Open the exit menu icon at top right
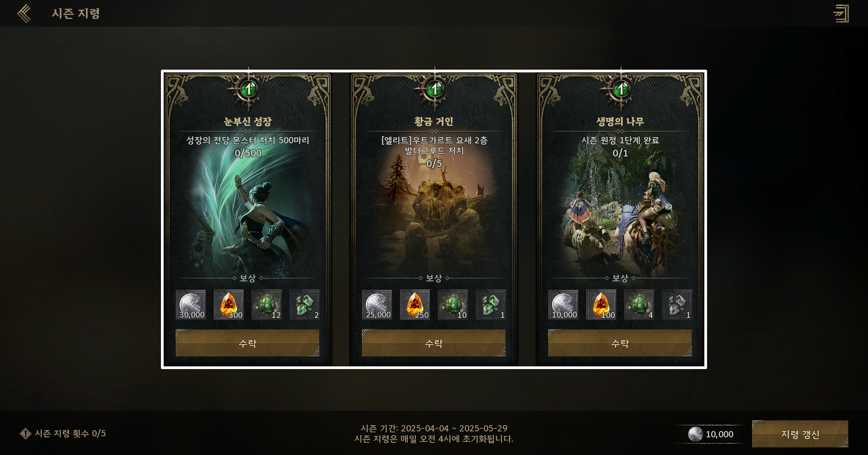The height and width of the screenshot is (455, 868). click(841, 14)
